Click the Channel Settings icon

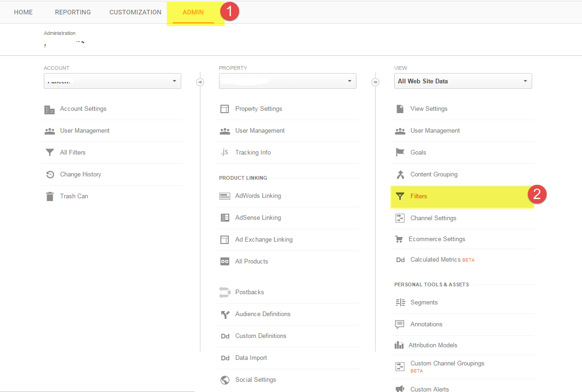(x=400, y=218)
